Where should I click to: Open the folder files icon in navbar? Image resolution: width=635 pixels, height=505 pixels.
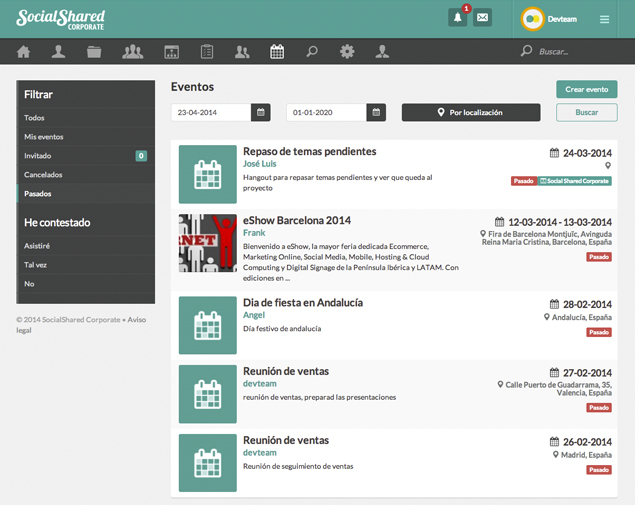[94, 52]
